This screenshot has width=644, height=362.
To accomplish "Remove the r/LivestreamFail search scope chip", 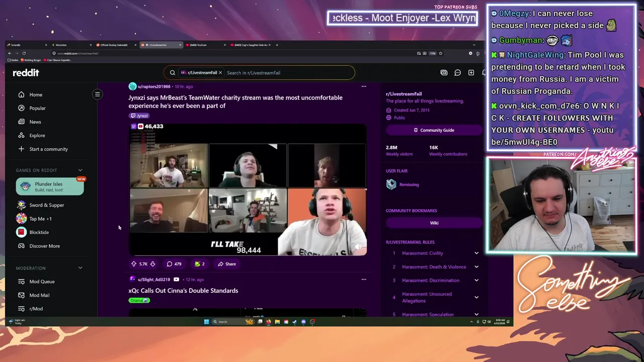I will pyautogui.click(x=220, y=72).
